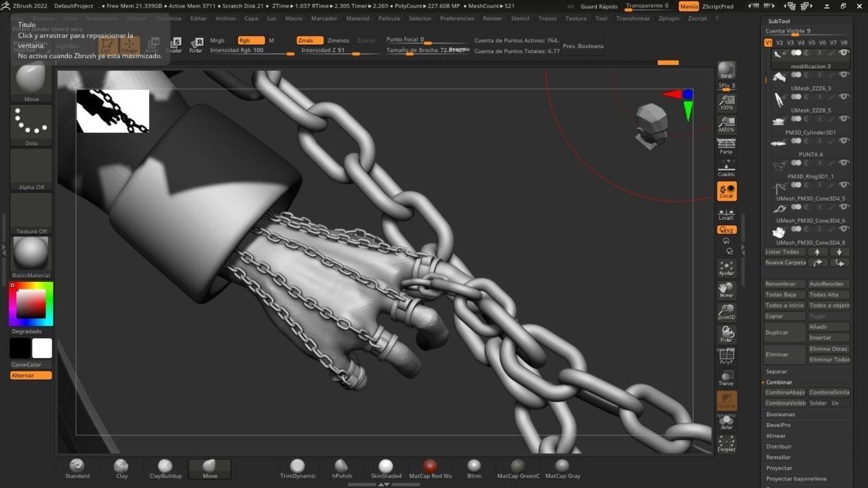Toggle the Cuadric floor grid icon

click(x=726, y=169)
